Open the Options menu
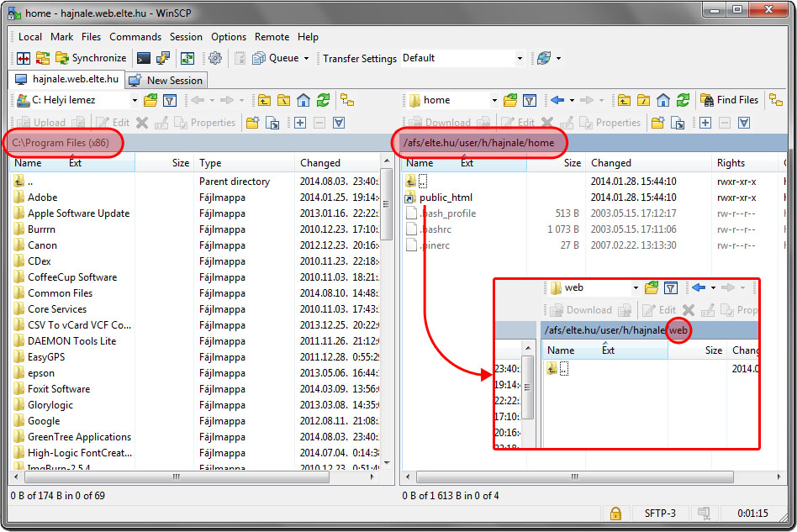The image size is (797, 532). click(229, 37)
